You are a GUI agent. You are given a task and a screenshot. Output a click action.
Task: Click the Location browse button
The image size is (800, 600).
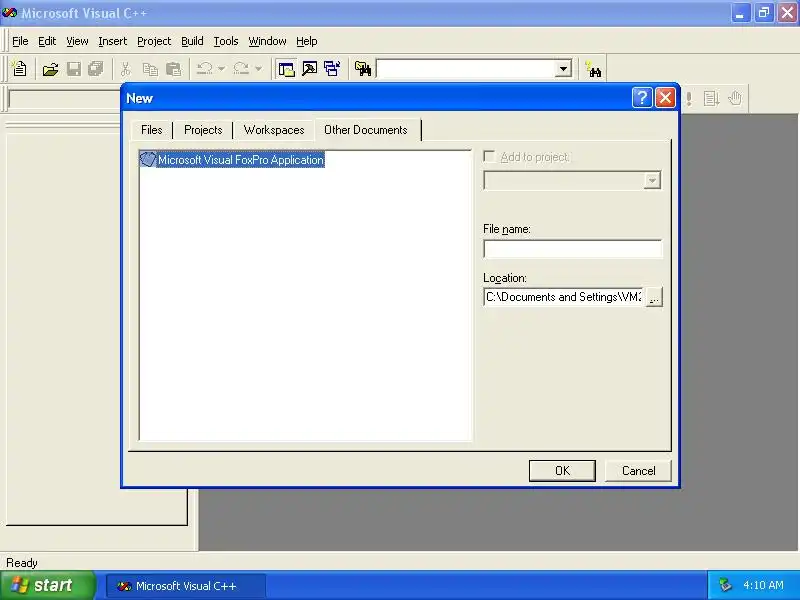pyautogui.click(x=654, y=297)
